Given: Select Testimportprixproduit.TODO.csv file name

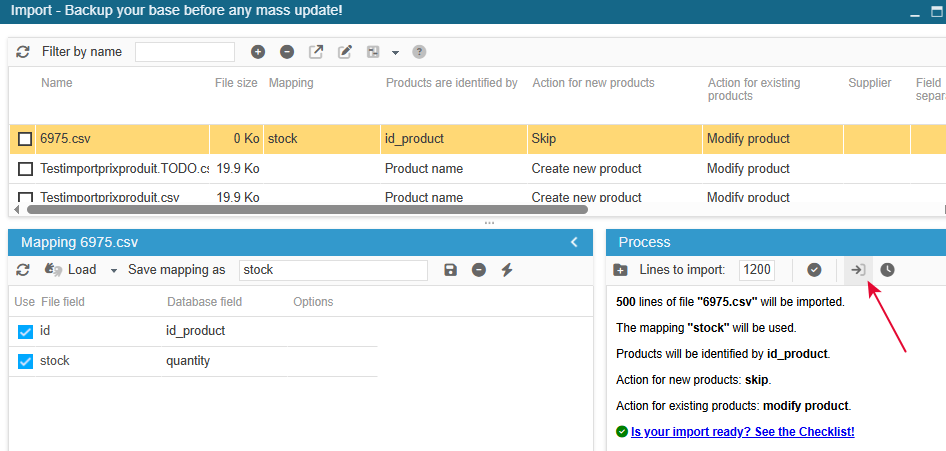Looking at the screenshot, I should click(123, 169).
